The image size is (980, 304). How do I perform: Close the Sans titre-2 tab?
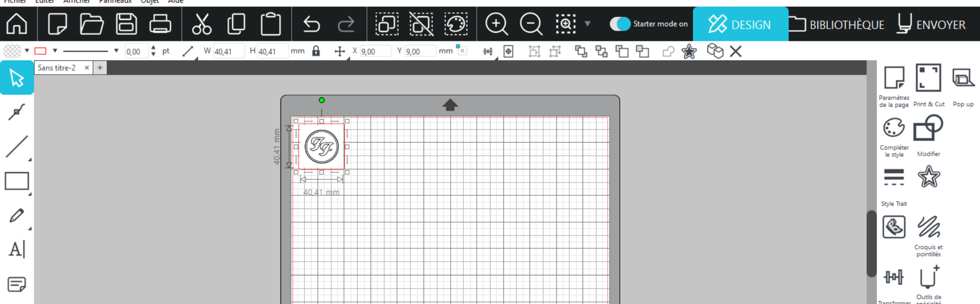pos(87,67)
